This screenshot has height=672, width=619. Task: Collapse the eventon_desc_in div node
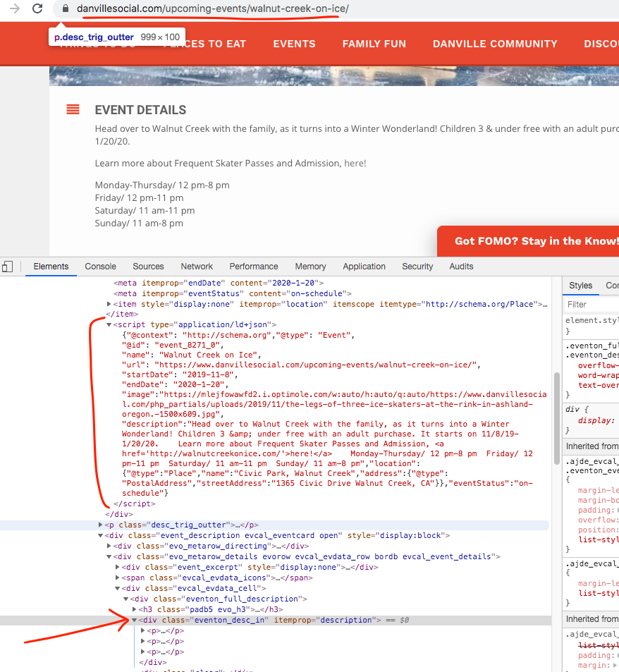tap(135, 621)
